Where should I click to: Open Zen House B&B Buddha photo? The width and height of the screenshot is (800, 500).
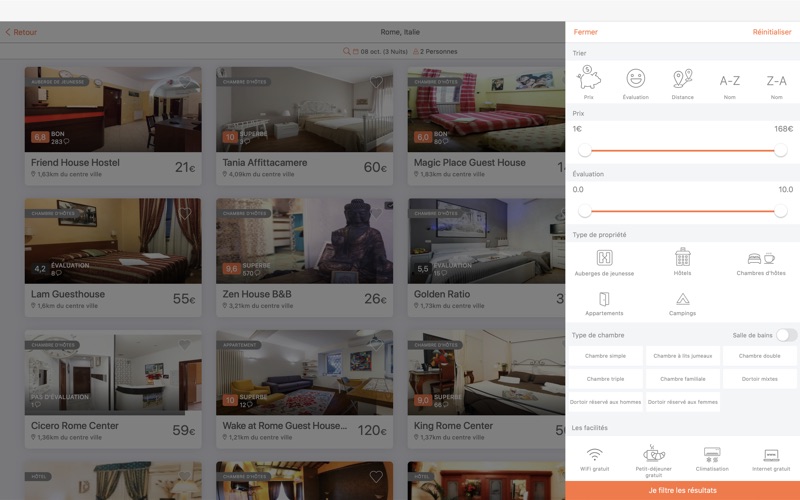tap(305, 241)
